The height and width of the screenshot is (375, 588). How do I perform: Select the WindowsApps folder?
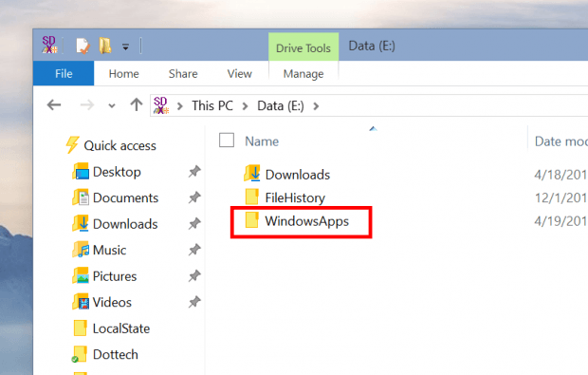[x=306, y=221]
